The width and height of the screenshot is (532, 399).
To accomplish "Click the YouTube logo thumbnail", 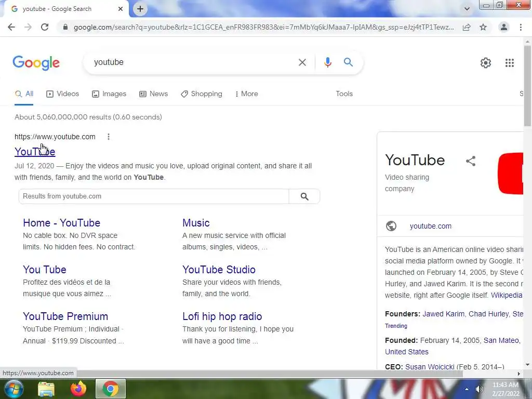I will pyautogui.click(x=510, y=174).
